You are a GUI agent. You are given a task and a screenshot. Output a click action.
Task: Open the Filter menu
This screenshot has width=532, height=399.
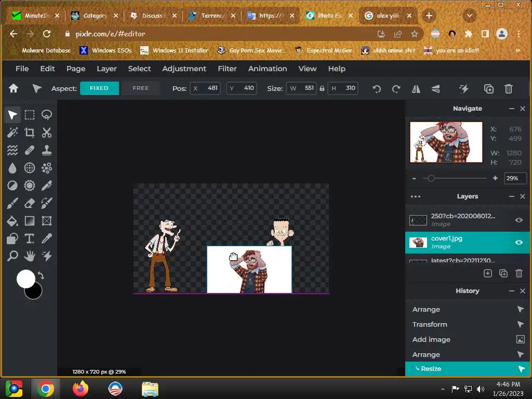227,69
